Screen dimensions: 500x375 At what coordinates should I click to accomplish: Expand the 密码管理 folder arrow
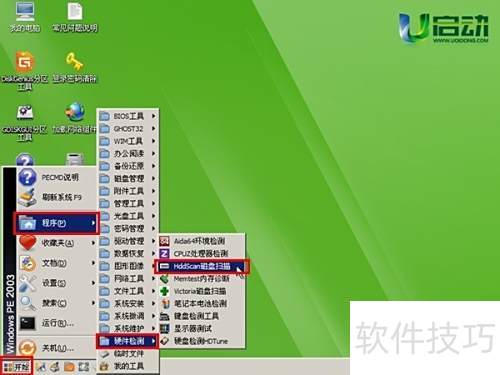[x=154, y=229]
